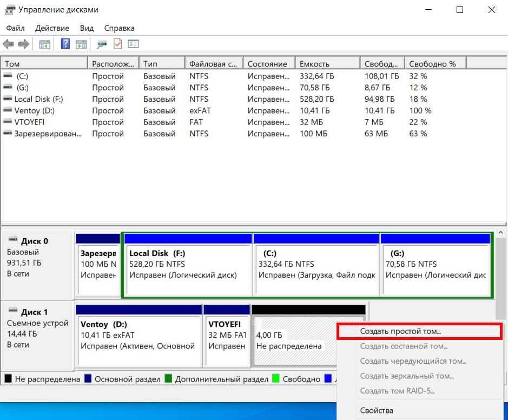Select the Ventoy (D:) row in volume list
This screenshot has width=508, height=420.
[35, 111]
